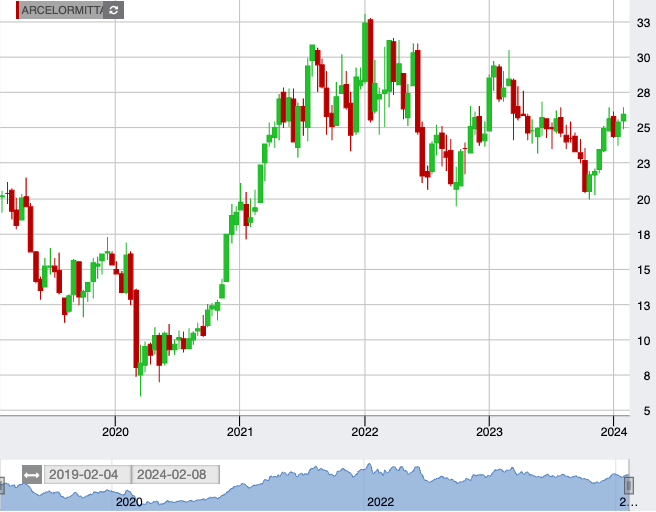Click the 13 price axis label

coord(643,306)
